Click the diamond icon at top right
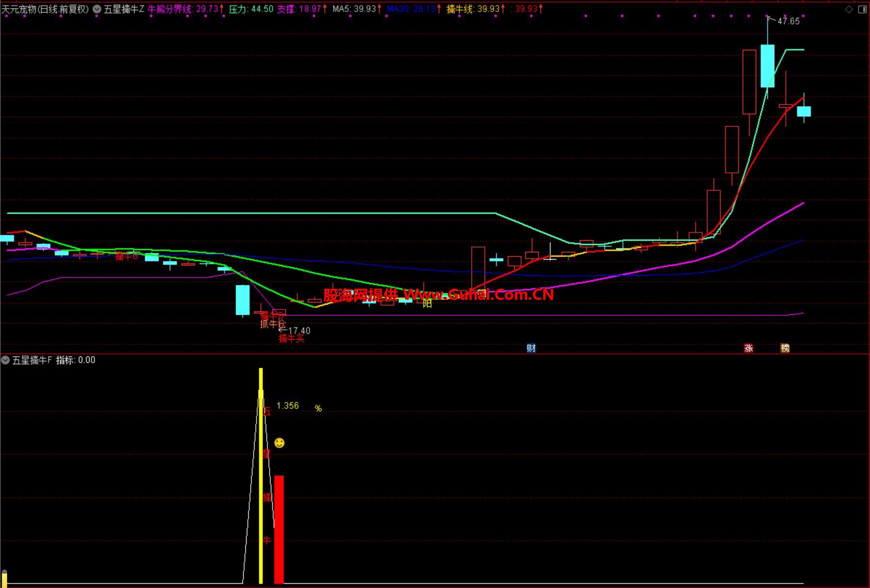Screen dimensions: 870x588 pos(849,9)
